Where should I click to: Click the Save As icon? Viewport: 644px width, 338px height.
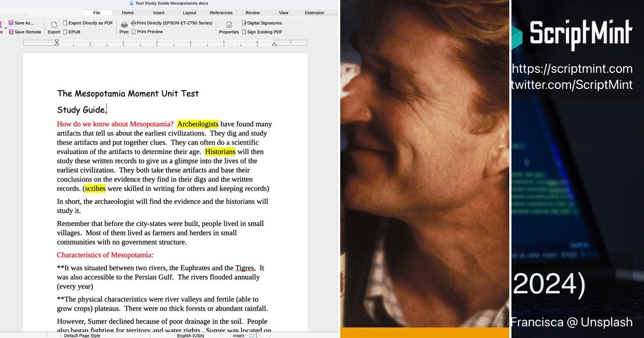11,23
